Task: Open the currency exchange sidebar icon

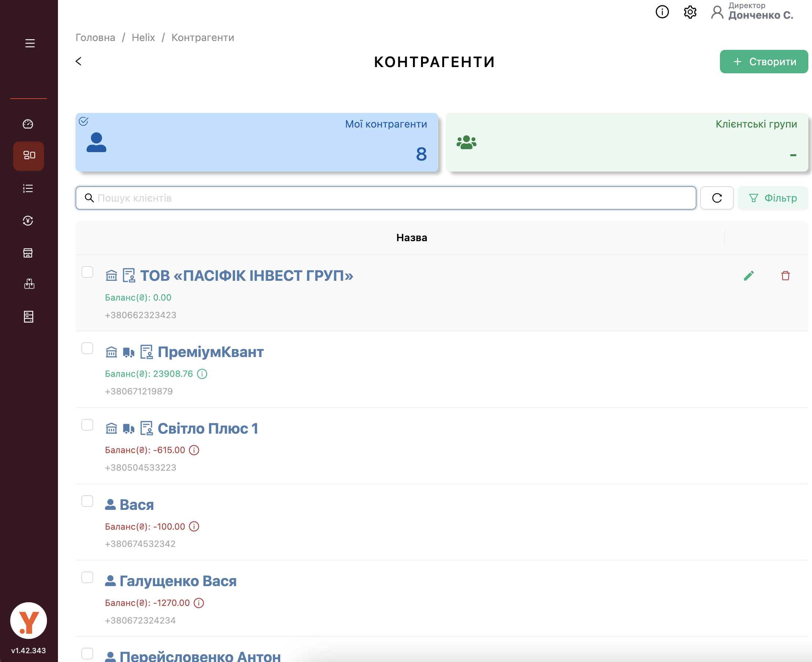Action: pos(28,221)
